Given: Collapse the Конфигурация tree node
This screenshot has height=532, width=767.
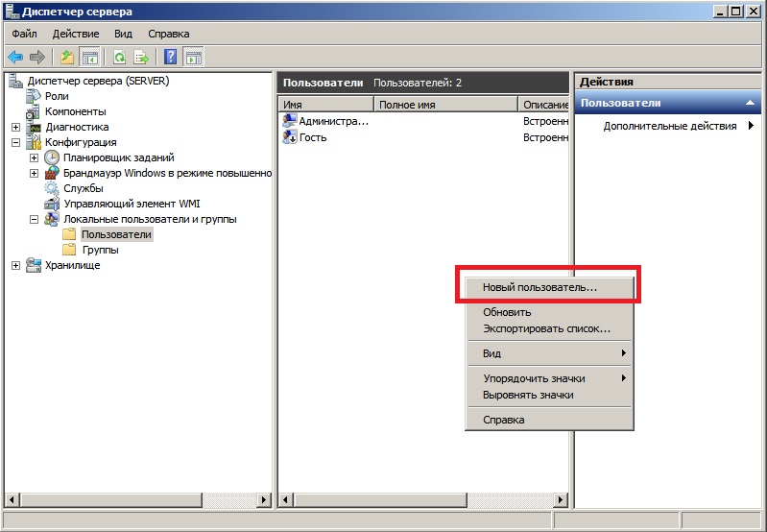Looking at the screenshot, I should pos(16,142).
